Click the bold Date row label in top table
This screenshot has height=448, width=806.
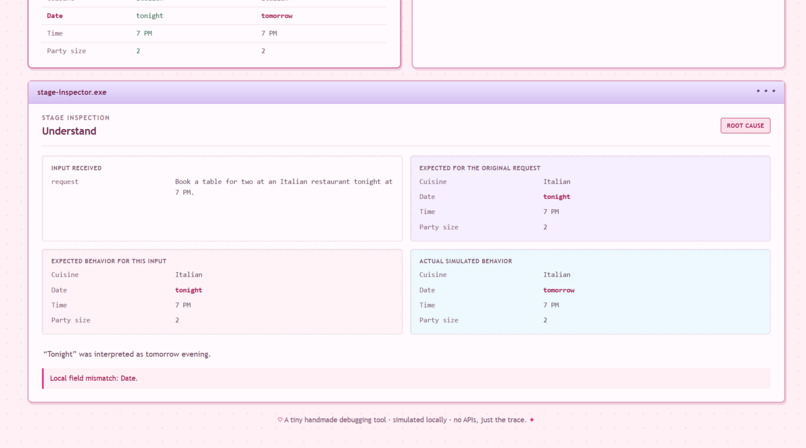tap(54, 15)
